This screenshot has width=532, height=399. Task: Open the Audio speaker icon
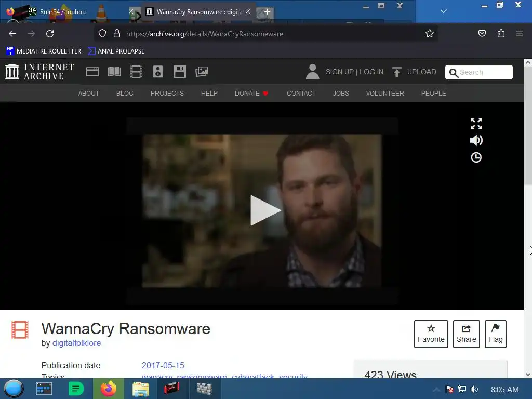click(x=158, y=72)
